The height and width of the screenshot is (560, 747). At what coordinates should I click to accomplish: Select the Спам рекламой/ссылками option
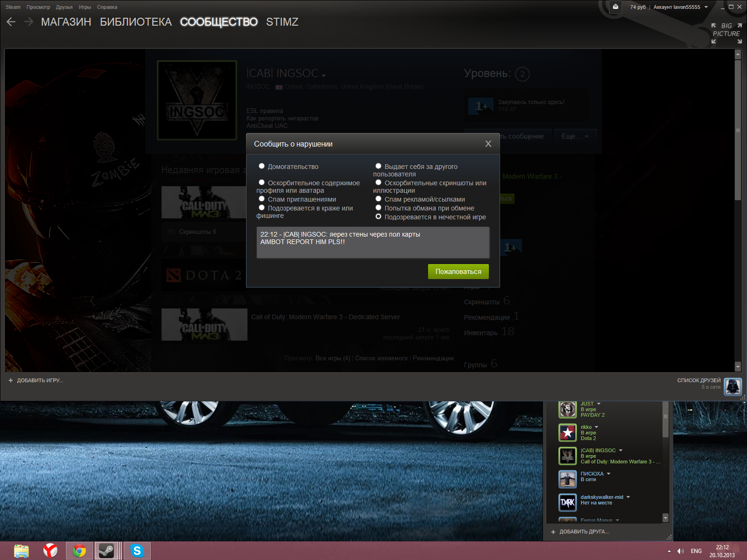tap(379, 199)
